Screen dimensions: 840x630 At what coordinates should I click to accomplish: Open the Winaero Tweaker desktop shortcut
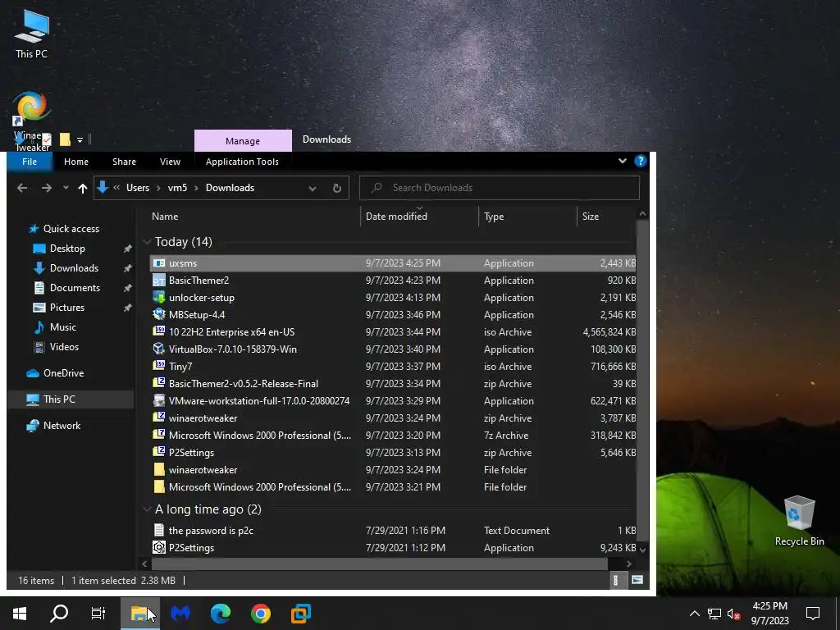(32, 121)
